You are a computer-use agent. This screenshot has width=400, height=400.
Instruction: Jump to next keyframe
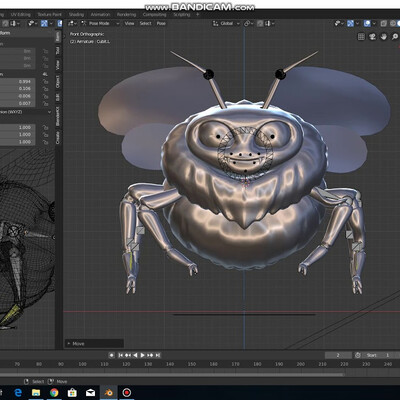pyautogui.click(x=150, y=355)
